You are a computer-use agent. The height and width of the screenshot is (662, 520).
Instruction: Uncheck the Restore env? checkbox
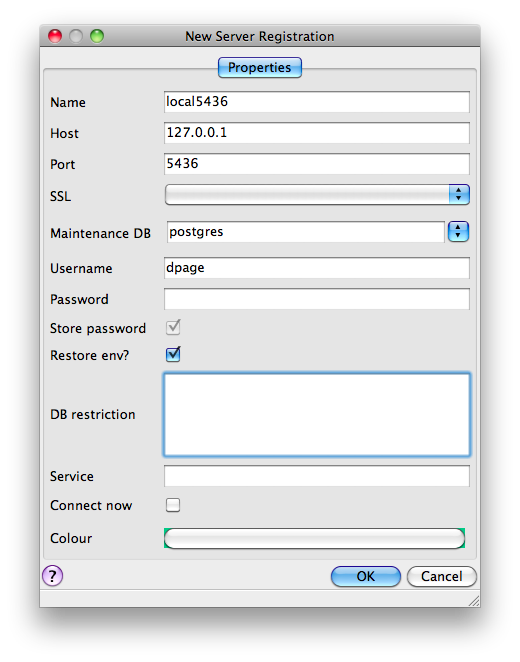click(x=173, y=355)
